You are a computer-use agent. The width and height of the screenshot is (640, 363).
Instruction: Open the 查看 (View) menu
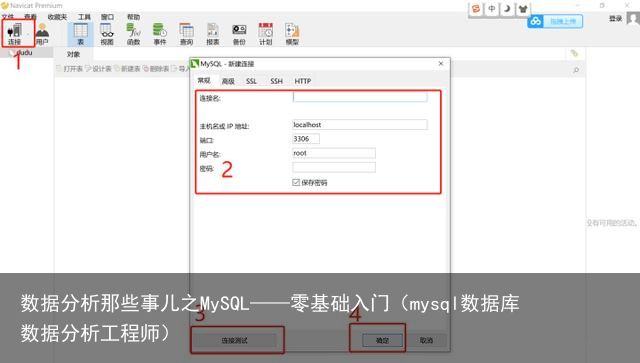pyautogui.click(x=31, y=17)
